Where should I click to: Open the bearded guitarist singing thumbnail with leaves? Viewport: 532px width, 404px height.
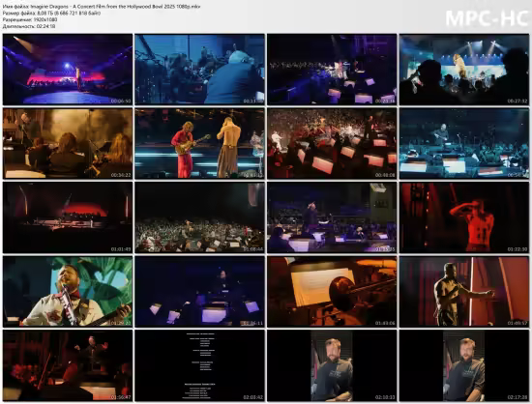(x=68, y=292)
